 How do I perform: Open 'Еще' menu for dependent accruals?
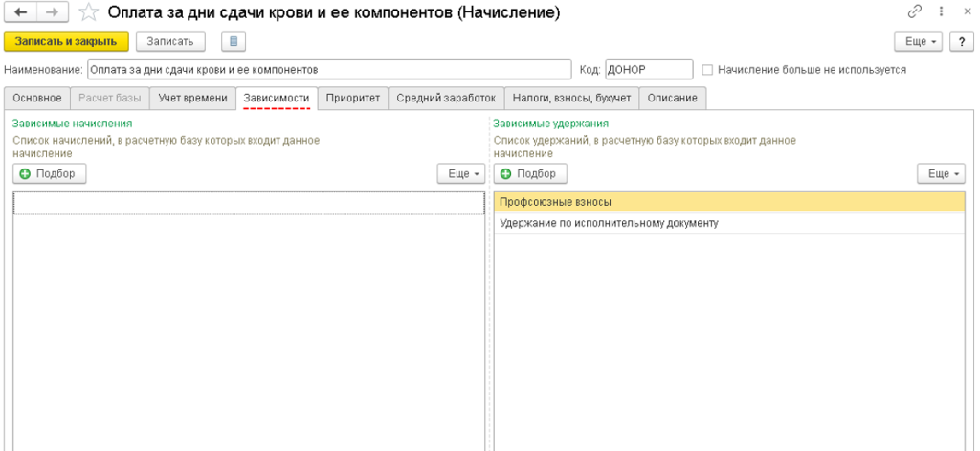(460, 173)
